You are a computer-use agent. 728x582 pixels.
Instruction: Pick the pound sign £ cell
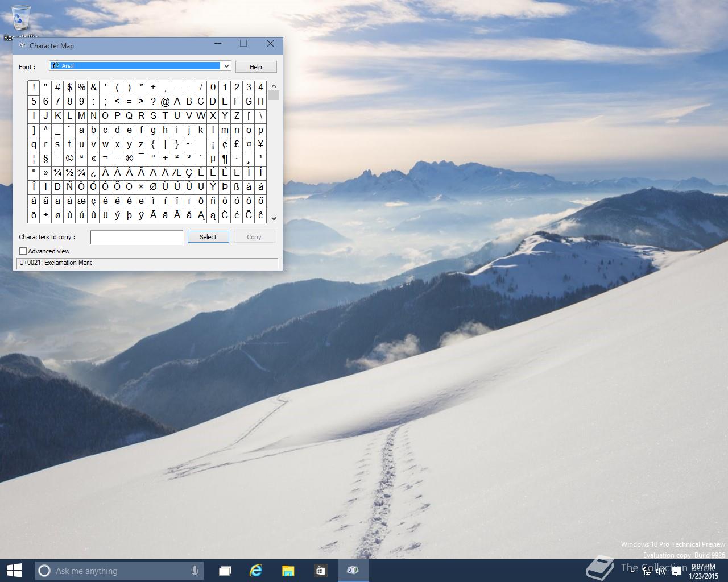click(237, 144)
